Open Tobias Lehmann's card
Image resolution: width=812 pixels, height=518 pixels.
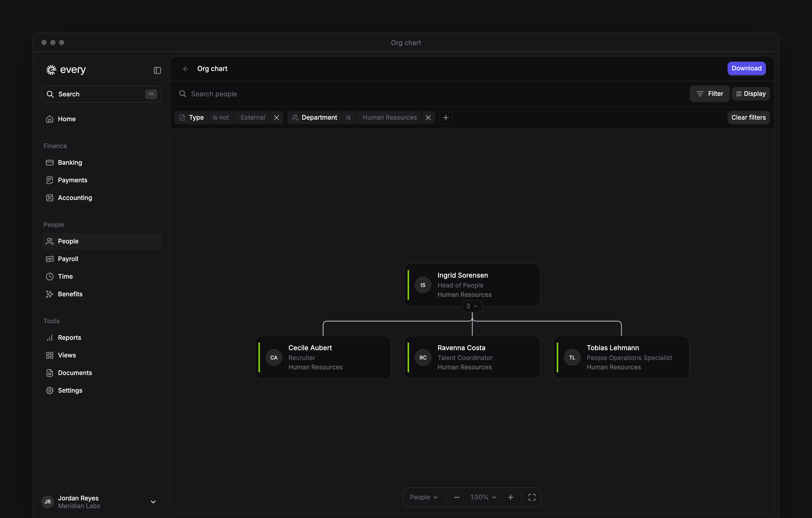pos(621,357)
